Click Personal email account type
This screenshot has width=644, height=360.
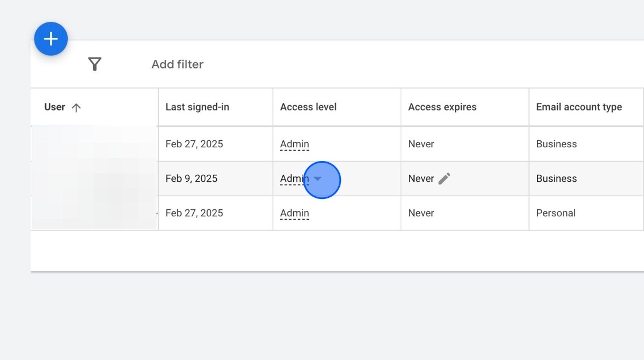[556, 213]
